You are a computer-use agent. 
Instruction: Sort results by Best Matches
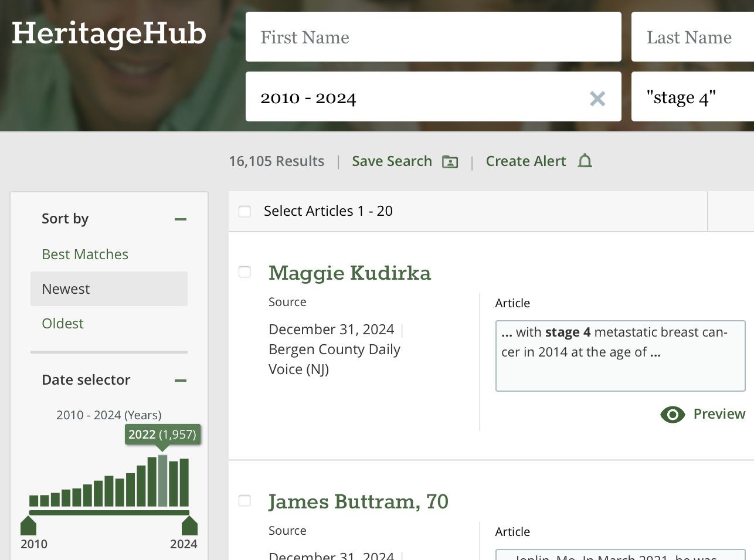click(85, 254)
